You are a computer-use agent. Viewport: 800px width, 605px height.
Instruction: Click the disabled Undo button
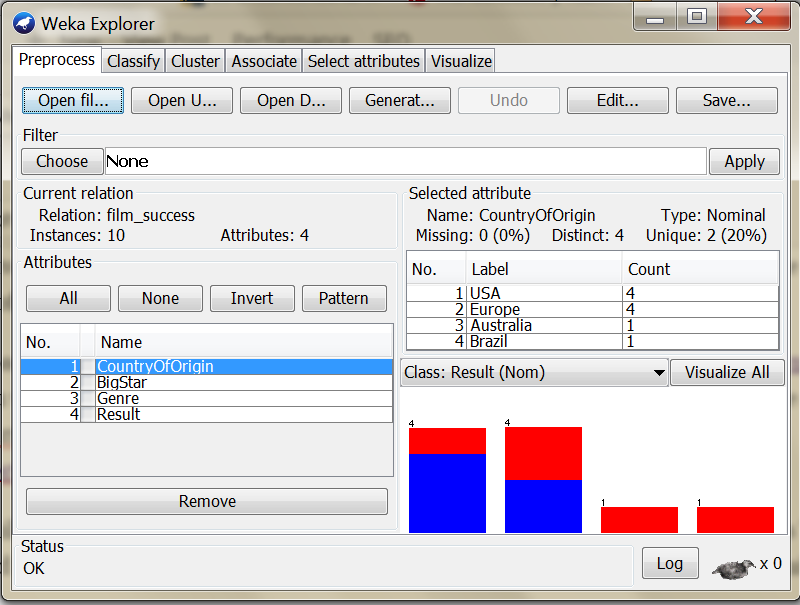pyautogui.click(x=509, y=100)
